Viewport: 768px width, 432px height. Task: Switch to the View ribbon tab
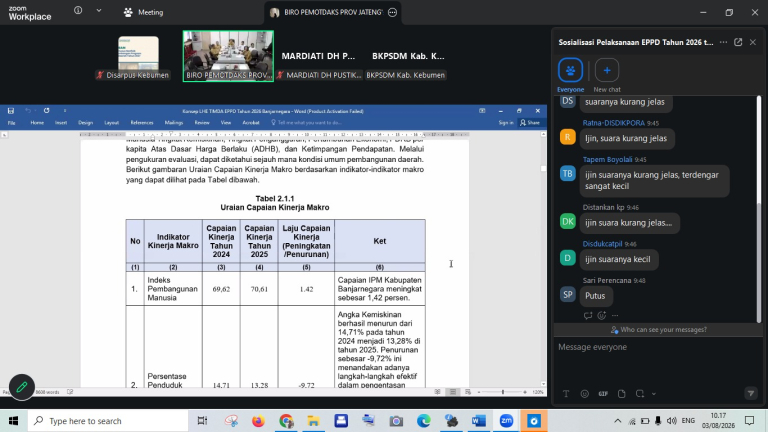pyautogui.click(x=226, y=123)
